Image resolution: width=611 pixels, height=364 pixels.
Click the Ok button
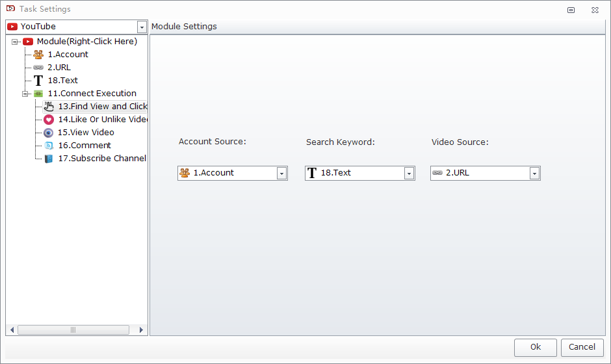[x=536, y=347]
